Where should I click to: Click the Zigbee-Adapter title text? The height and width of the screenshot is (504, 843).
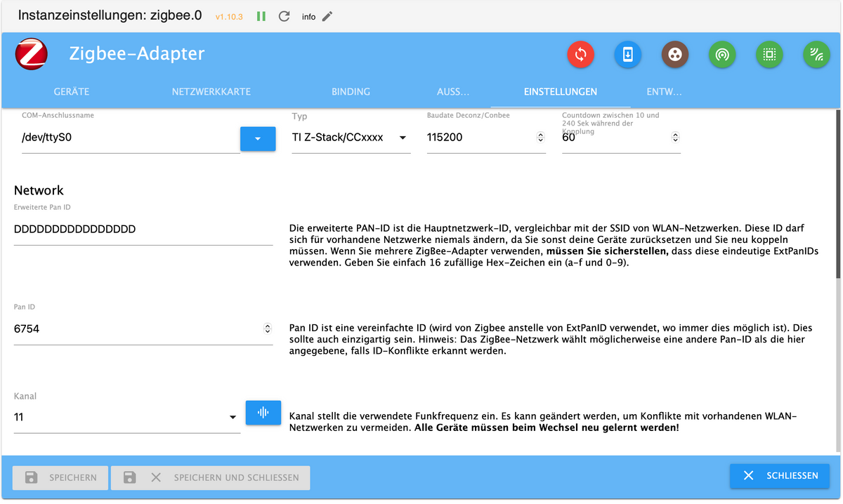click(137, 53)
